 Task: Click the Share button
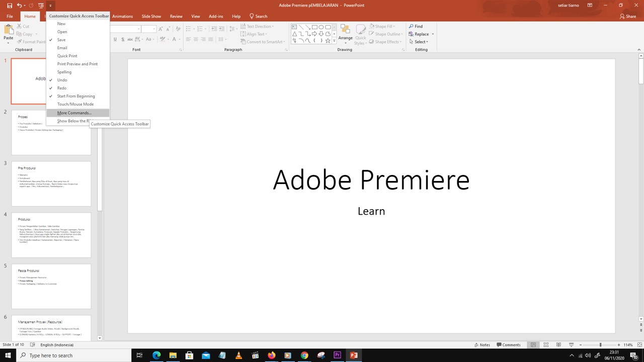pos(628,16)
